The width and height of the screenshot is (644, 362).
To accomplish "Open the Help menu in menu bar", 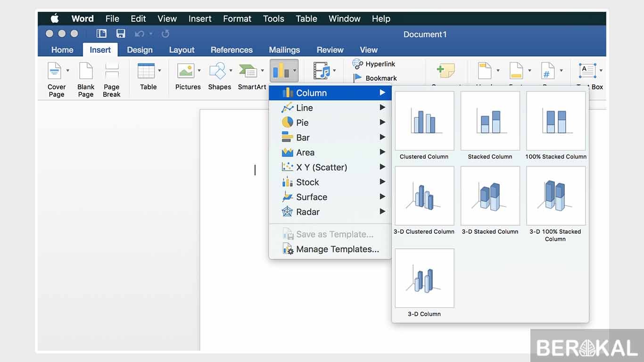I will (x=381, y=18).
